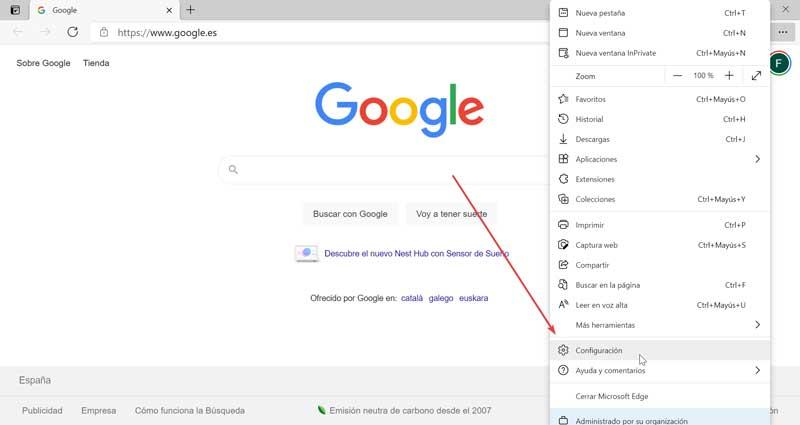Click the lock icon in address bar
The width and height of the screenshot is (800, 425).
(x=104, y=32)
